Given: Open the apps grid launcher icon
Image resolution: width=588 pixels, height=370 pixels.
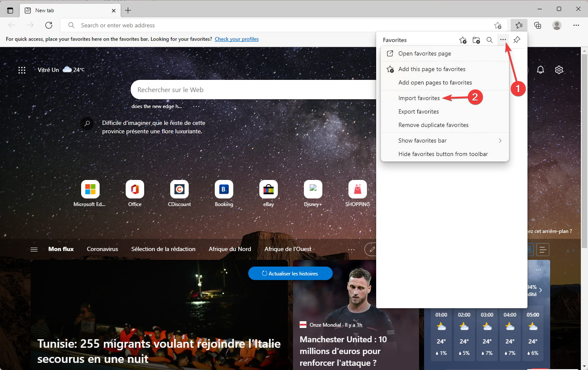Looking at the screenshot, I should (22, 70).
